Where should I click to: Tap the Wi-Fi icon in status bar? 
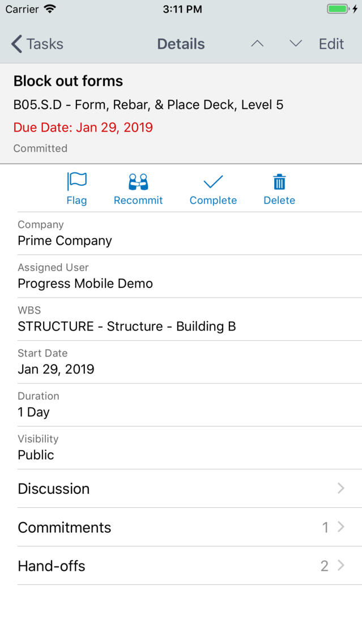tap(50, 9)
